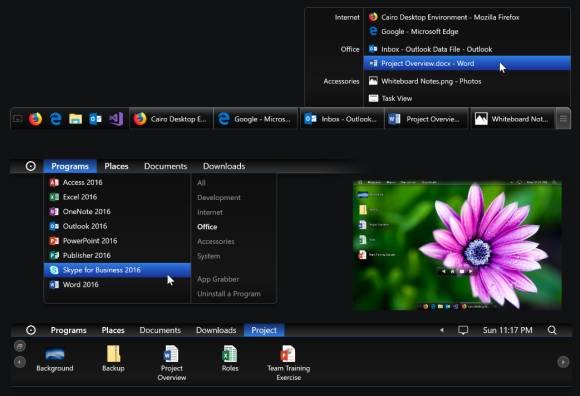
Task: Launch Excel 2016 from Programs list
Action: pyautogui.click(x=117, y=197)
